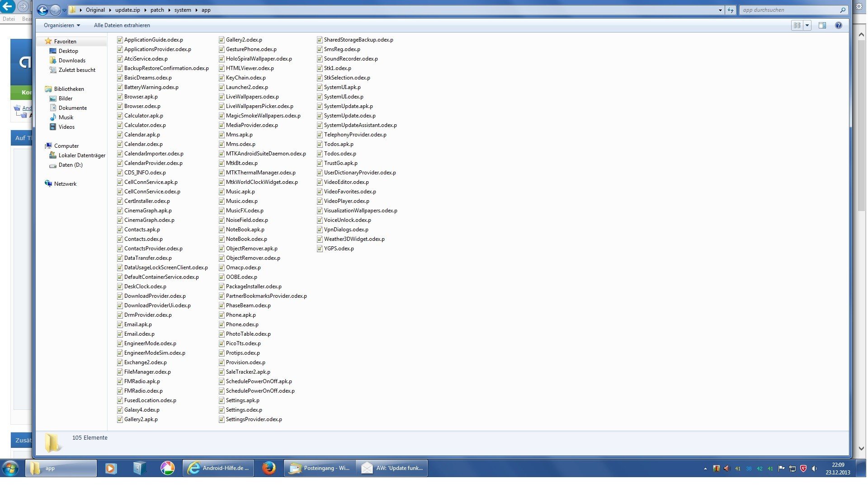Navigate to Original in the breadcrumb
The width and height of the screenshot is (868, 488).
[95, 10]
